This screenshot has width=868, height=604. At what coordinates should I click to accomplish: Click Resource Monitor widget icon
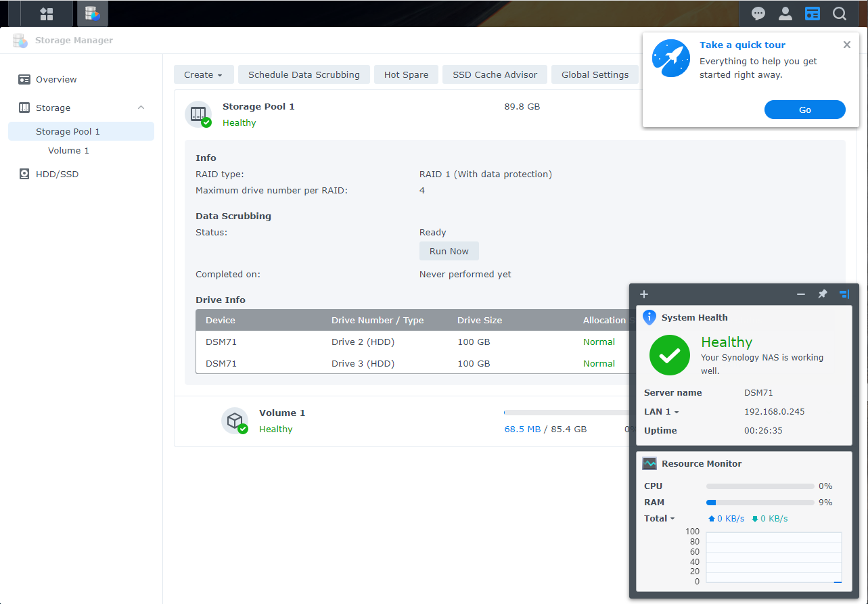[649, 463]
